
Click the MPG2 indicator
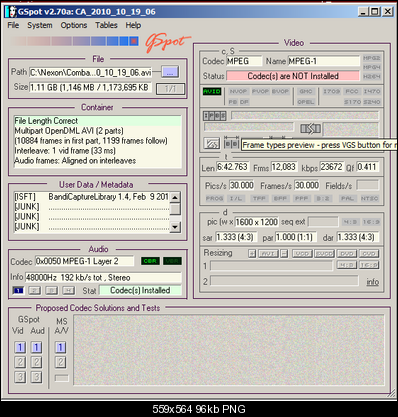click(372, 58)
